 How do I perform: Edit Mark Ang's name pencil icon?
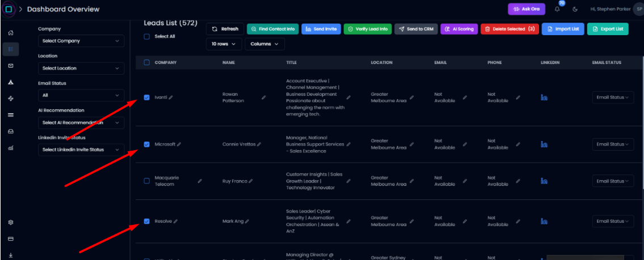coord(247,221)
